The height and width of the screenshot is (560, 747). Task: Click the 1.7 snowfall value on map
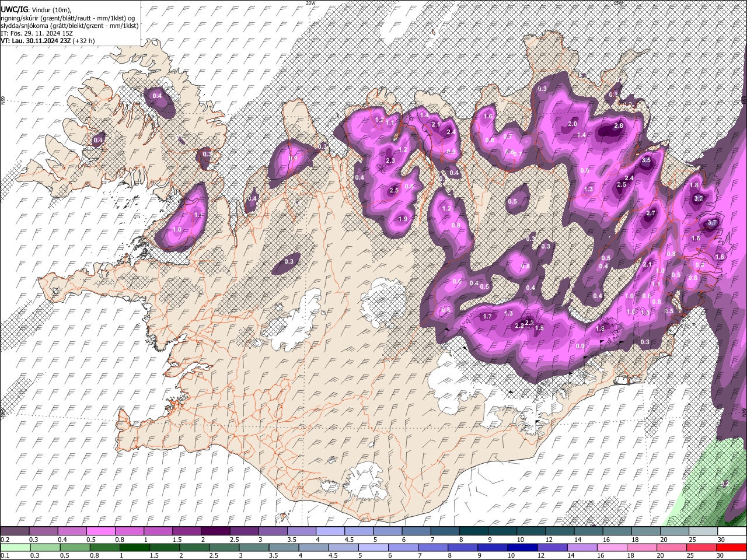(x=488, y=317)
